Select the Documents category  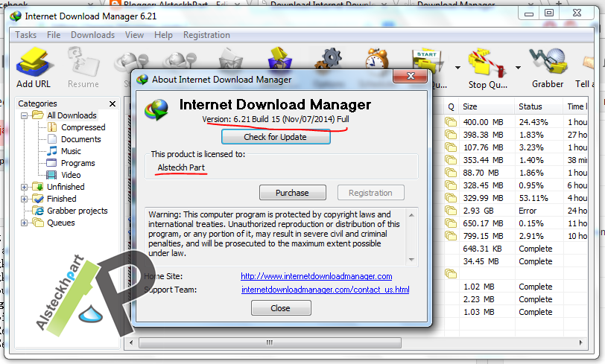[80, 139]
